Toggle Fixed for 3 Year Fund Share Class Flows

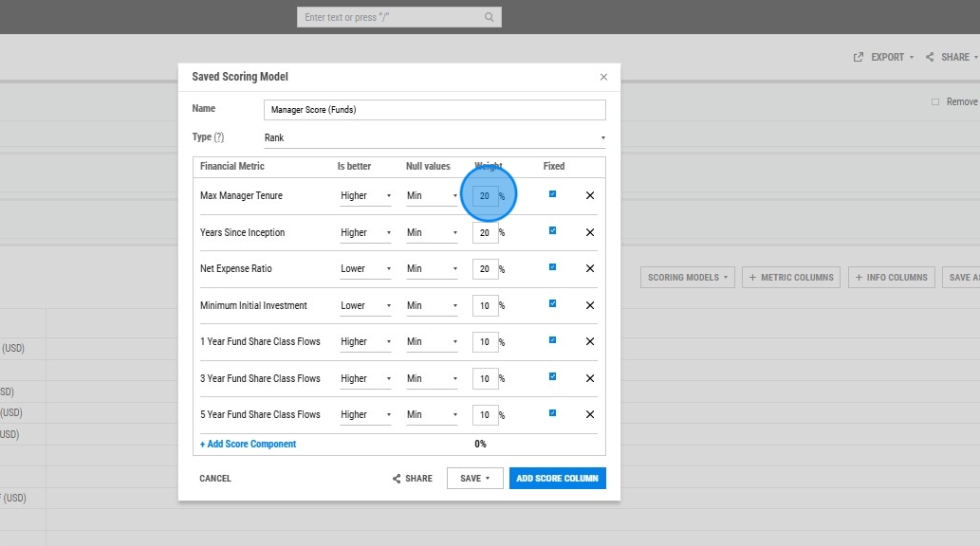click(x=552, y=376)
